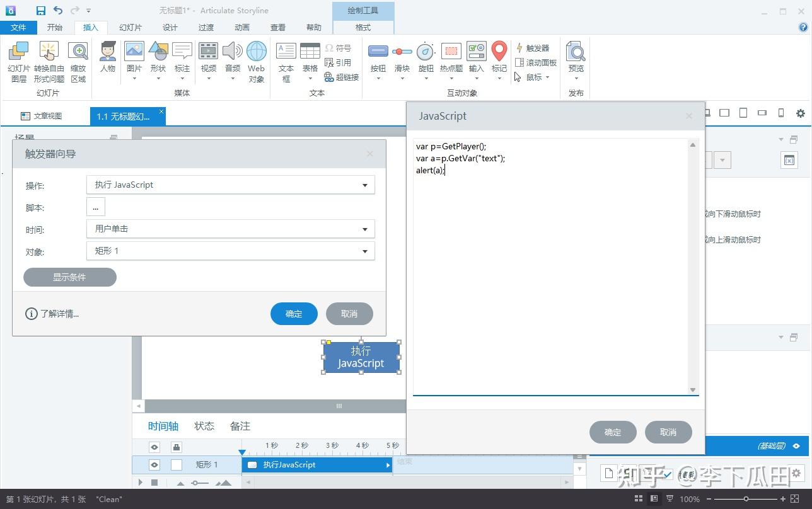This screenshot has height=509, width=812.
Task: Click the 标记 marker icon
Action: point(499,57)
